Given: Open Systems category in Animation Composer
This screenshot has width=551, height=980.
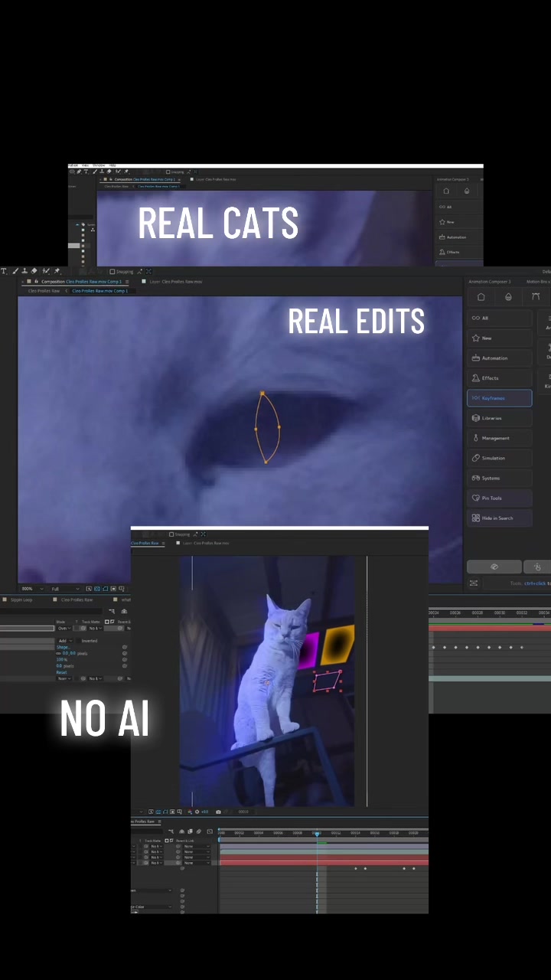Looking at the screenshot, I should [499, 478].
